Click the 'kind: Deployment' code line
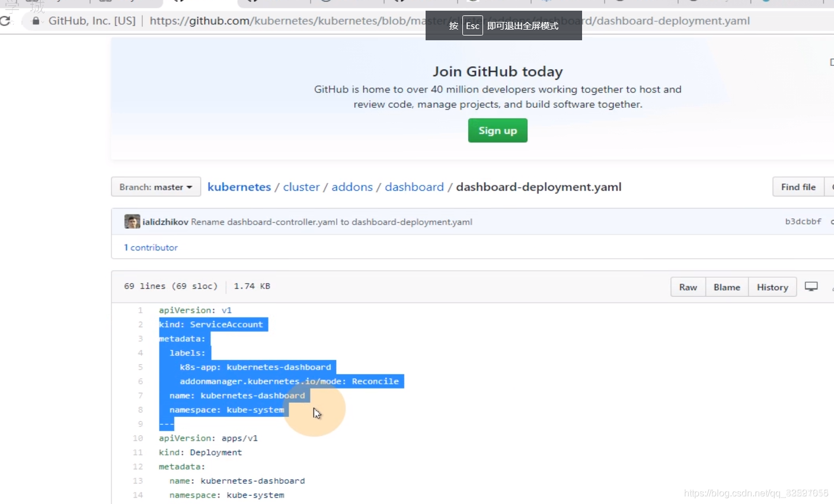Image resolution: width=834 pixels, height=504 pixels. click(x=200, y=452)
